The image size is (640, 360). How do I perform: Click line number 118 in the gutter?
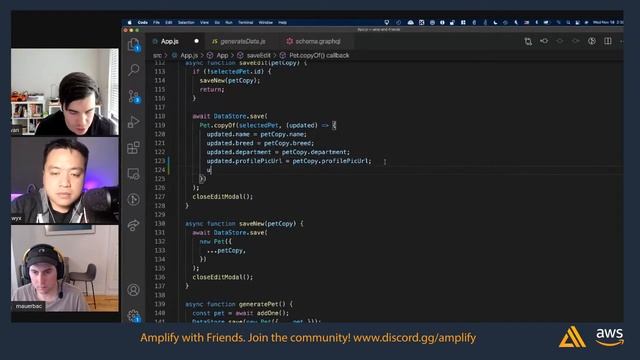click(x=160, y=116)
